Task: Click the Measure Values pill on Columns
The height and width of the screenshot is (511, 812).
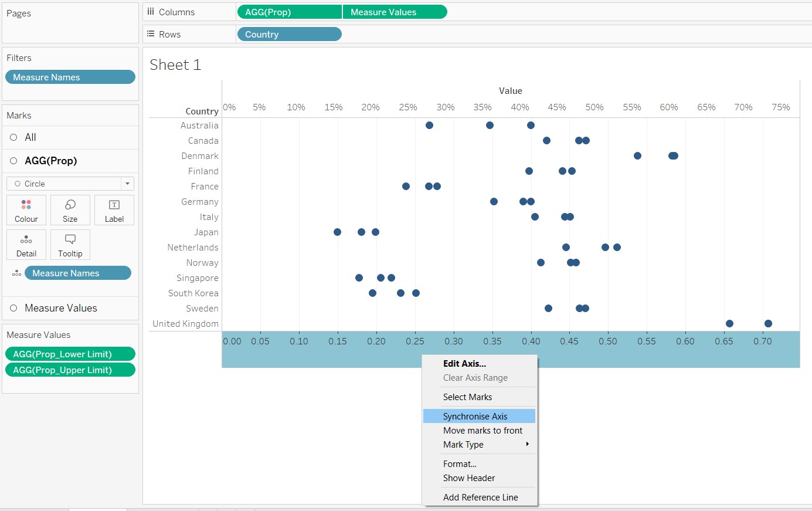Action: click(x=394, y=12)
